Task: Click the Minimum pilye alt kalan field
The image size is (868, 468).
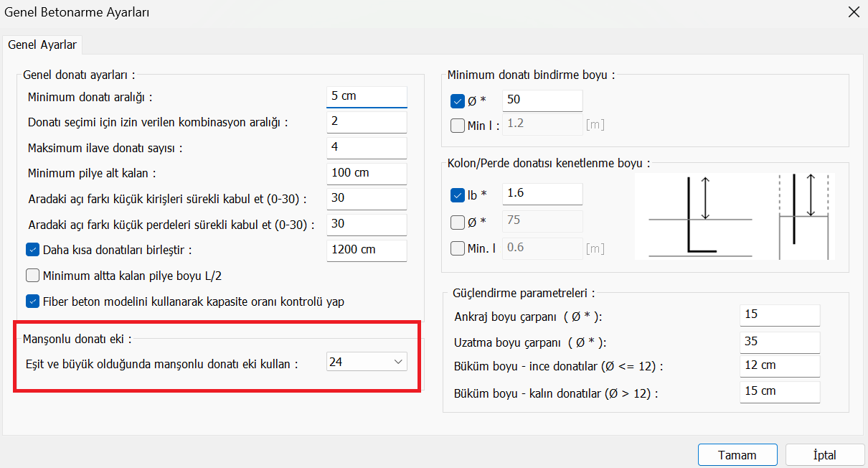Action: tap(367, 173)
